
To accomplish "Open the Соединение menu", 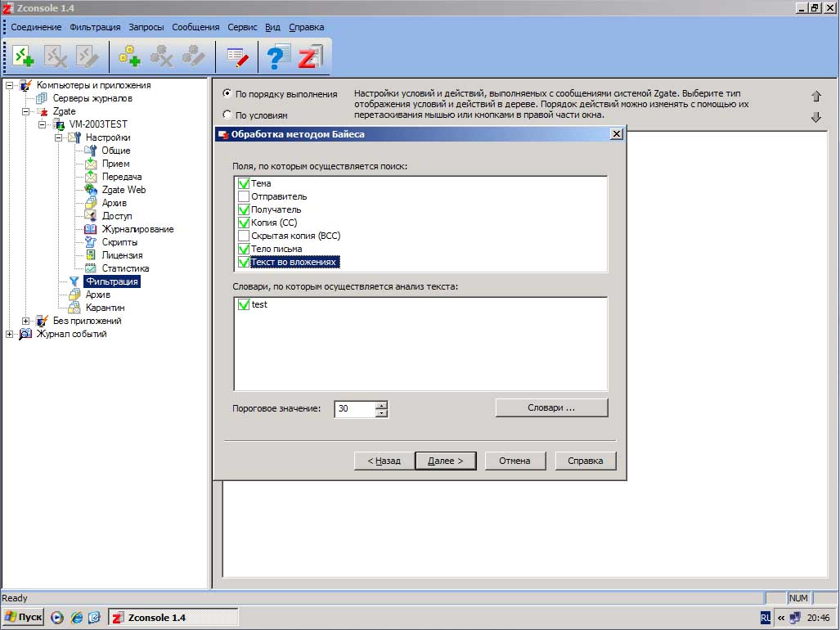I will coord(36,27).
